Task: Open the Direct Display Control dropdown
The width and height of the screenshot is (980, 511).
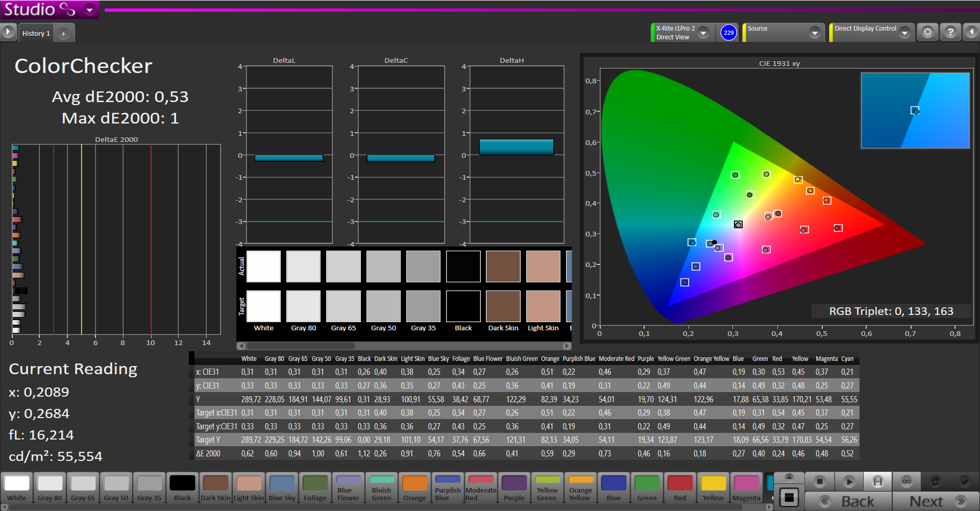Action: point(904,33)
